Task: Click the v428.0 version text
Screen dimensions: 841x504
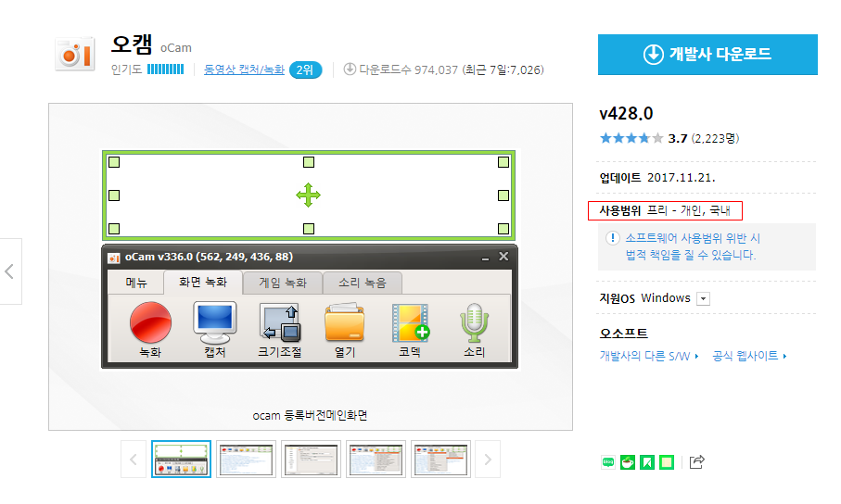Action: [x=626, y=114]
